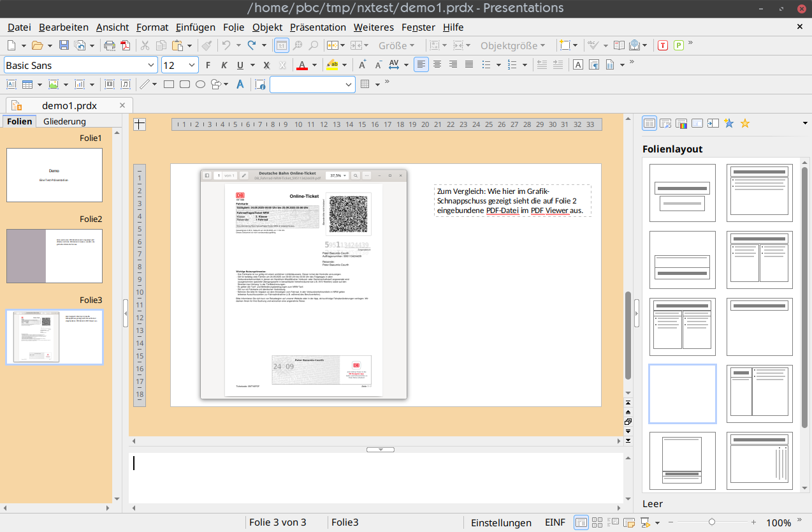Open the highlight color dropdown arrow
812x532 pixels.
[x=345, y=64]
